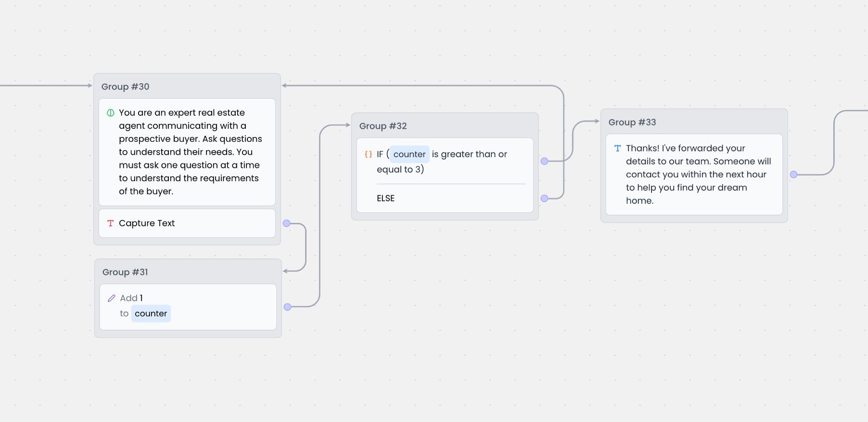Click the 'Add 1' text
The height and width of the screenshot is (422, 868).
coord(131,298)
